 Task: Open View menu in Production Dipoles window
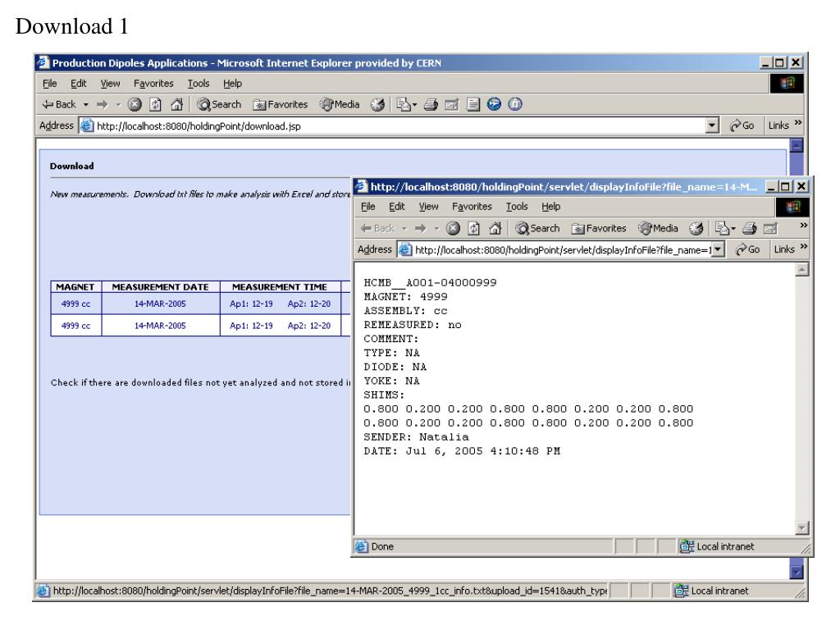point(111,84)
